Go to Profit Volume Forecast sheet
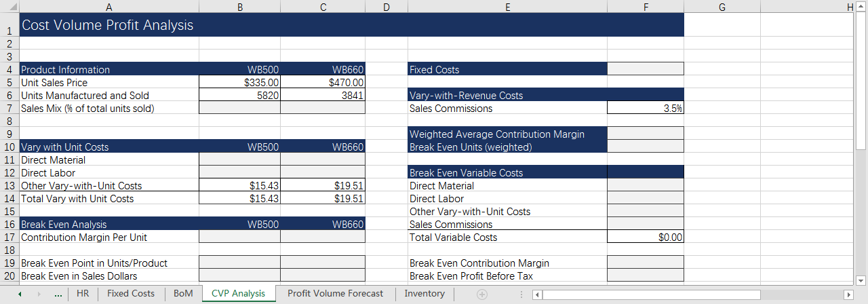 click(335, 293)
